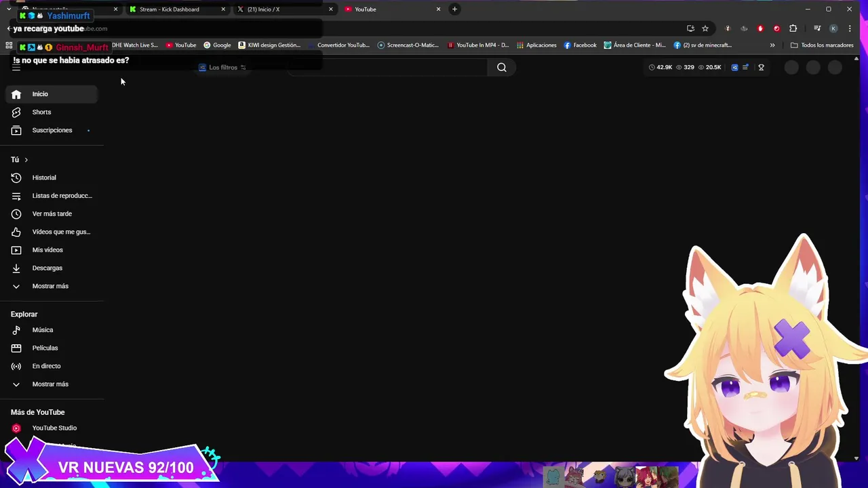Open Área de Cliente bookmark

635,45
